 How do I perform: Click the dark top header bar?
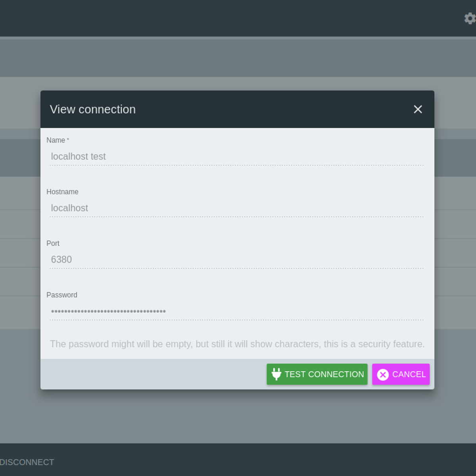(238, 18)
